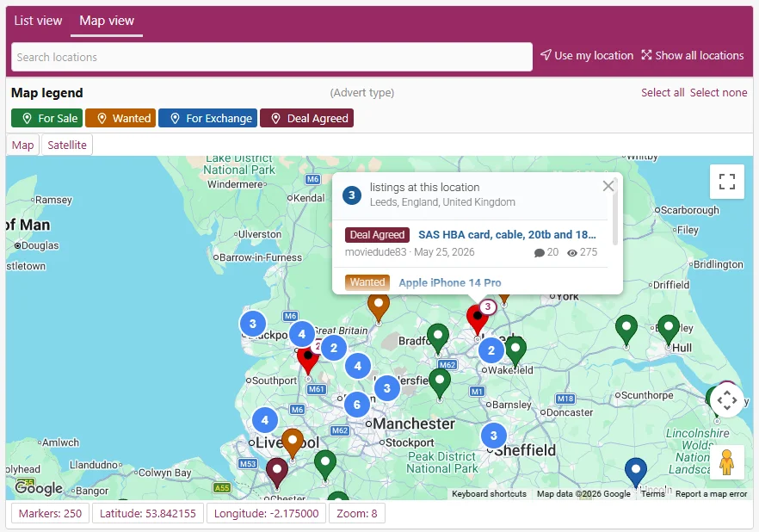Click the Select all link
The width and height of the screenshot is (759, 532).
coord(663,92)
